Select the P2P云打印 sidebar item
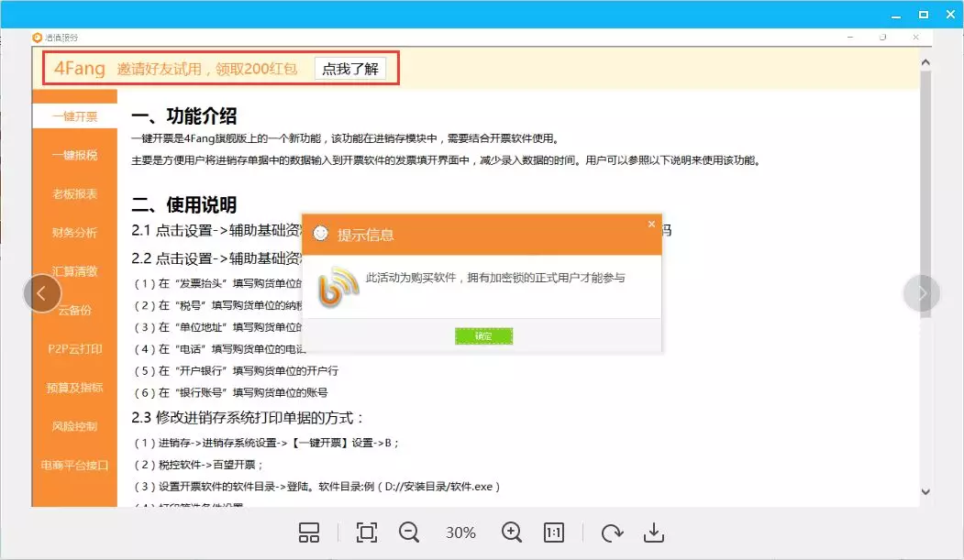The height and width of the screenshot is (560, 964). click(x=74, y=349)
